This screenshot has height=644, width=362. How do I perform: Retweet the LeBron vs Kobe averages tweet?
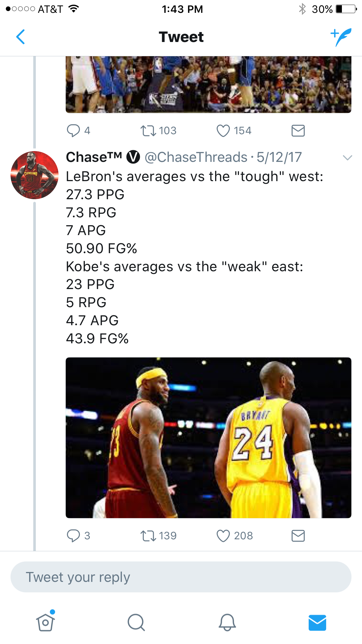149,536
